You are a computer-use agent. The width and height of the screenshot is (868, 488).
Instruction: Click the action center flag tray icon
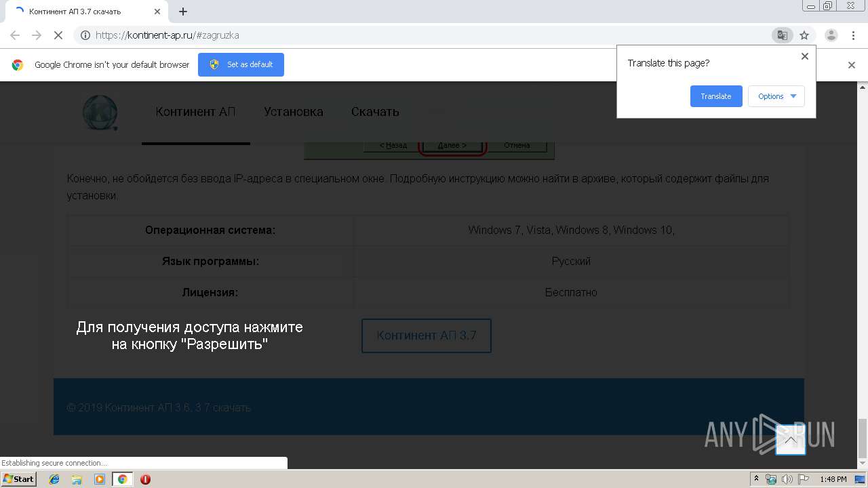pos(804,479)
